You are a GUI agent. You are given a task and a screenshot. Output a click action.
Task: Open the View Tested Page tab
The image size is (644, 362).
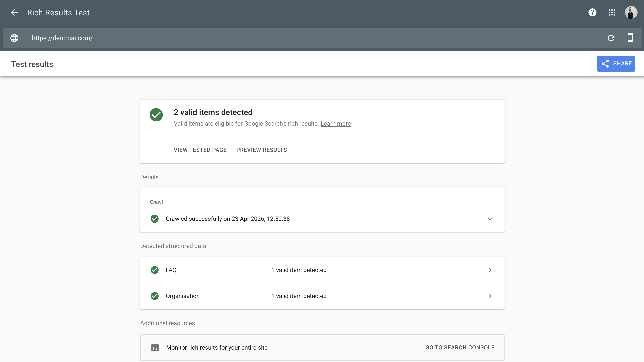pos(200,150)
